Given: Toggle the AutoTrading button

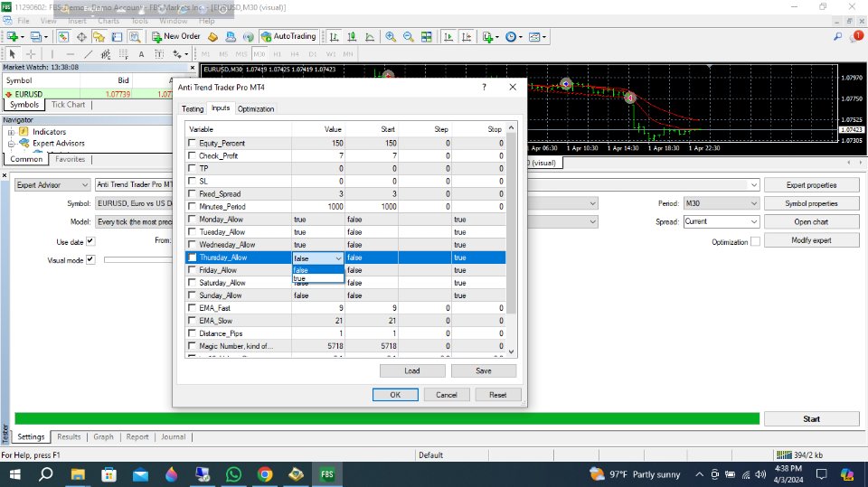Looking at the screenshot, I should click(x=288, y=36).
